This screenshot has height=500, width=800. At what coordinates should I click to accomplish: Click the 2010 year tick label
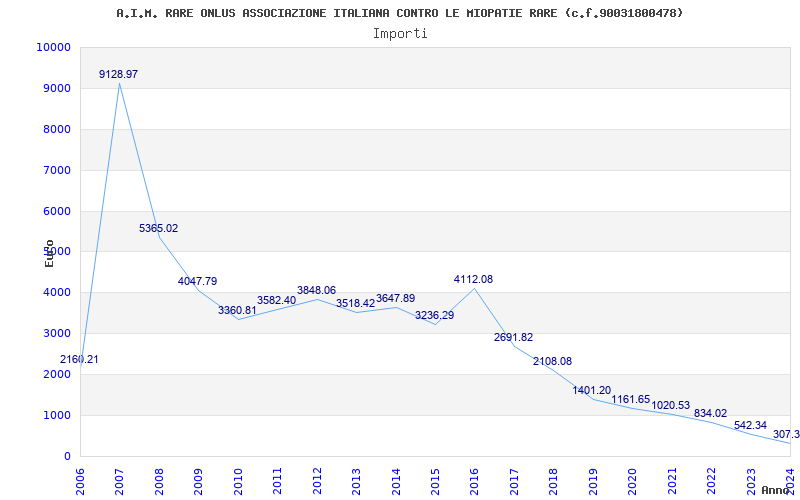click(238, 481)
